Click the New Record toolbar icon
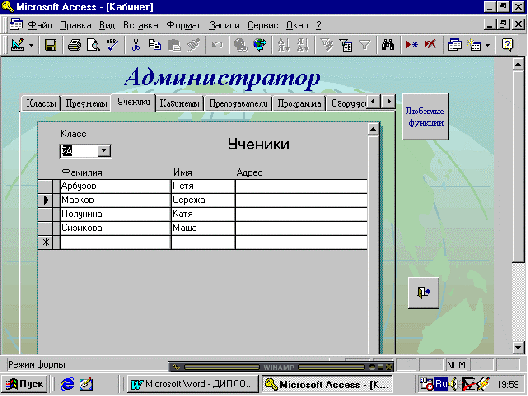 (411, 45)
